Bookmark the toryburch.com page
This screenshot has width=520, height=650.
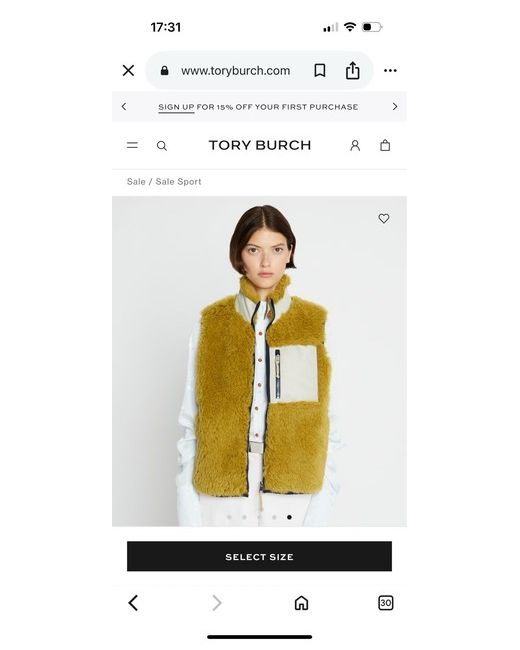tap(319, 70)
